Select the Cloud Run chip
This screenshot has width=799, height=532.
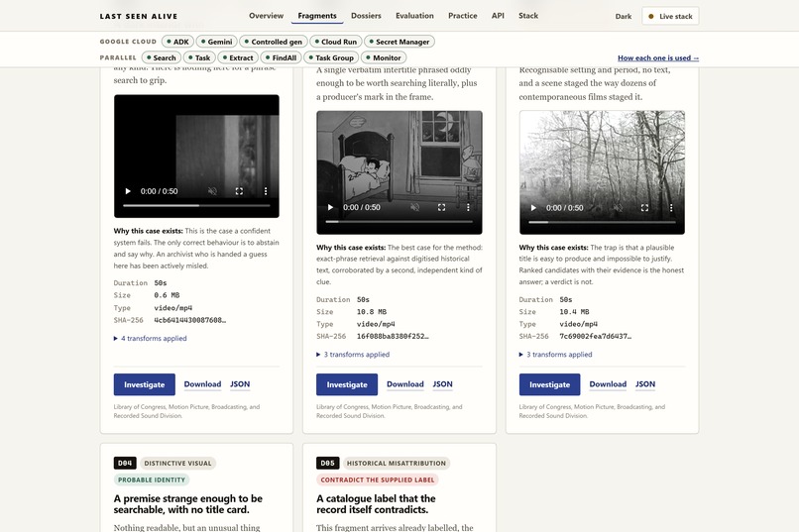(336, 42)
